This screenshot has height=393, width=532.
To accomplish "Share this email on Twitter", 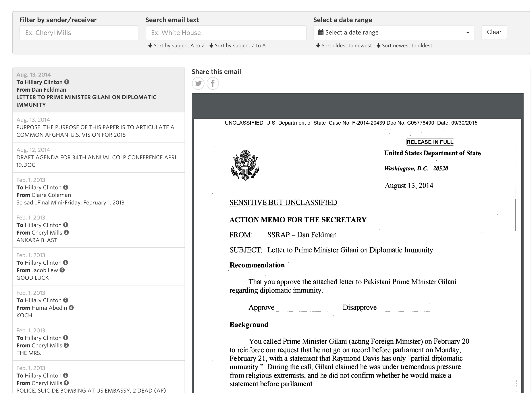I will (x=198, y=83).
